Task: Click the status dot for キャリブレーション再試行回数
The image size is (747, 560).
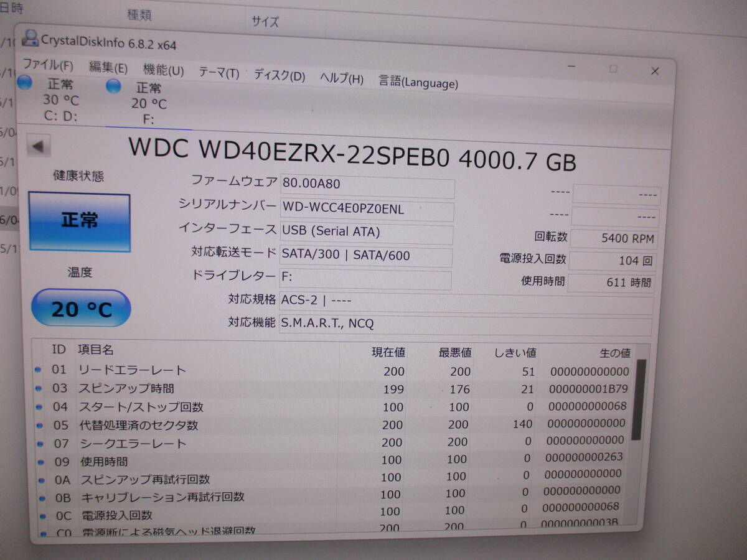Action: click(42, 498)
